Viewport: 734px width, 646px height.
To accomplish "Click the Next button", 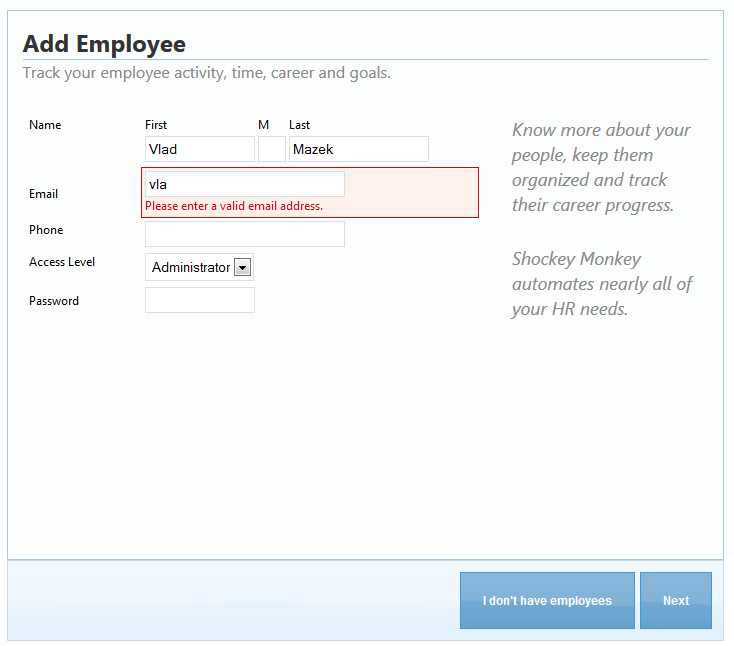I will (675, 601).
